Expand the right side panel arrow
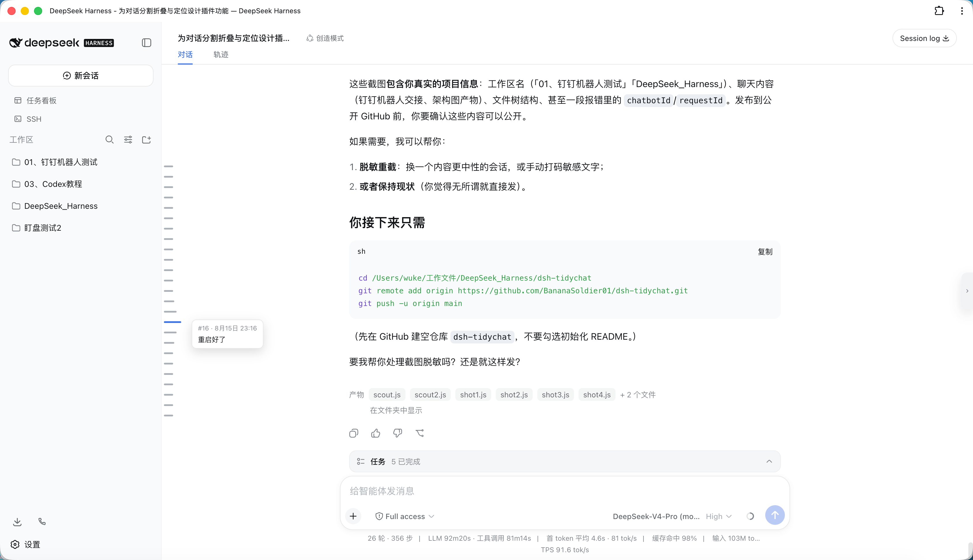 coord(967,291)
